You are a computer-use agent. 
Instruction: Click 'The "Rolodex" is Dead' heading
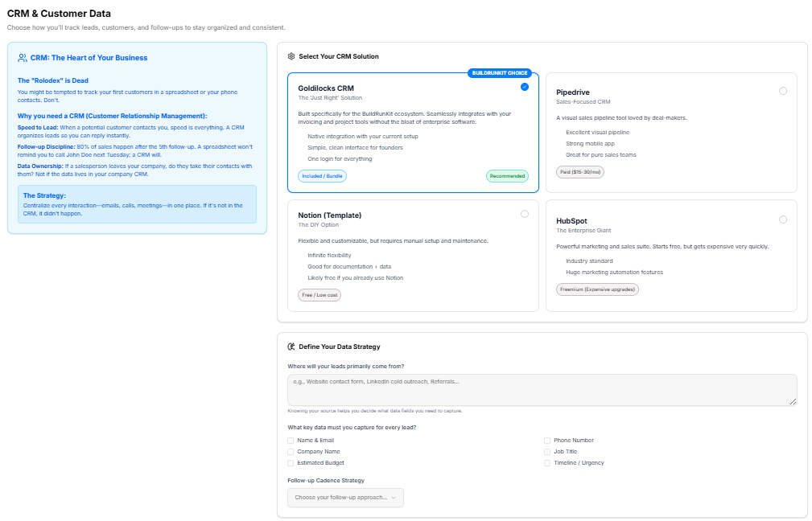point(53,80)
